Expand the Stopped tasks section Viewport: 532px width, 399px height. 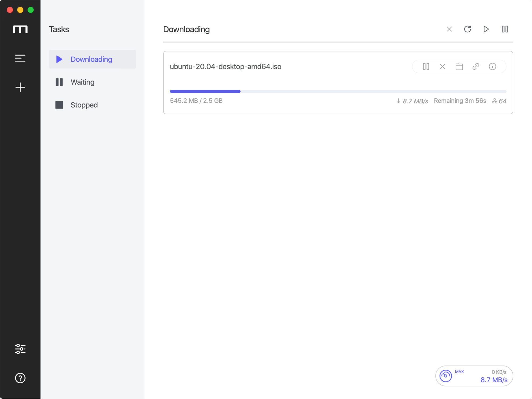coord(84,105)
